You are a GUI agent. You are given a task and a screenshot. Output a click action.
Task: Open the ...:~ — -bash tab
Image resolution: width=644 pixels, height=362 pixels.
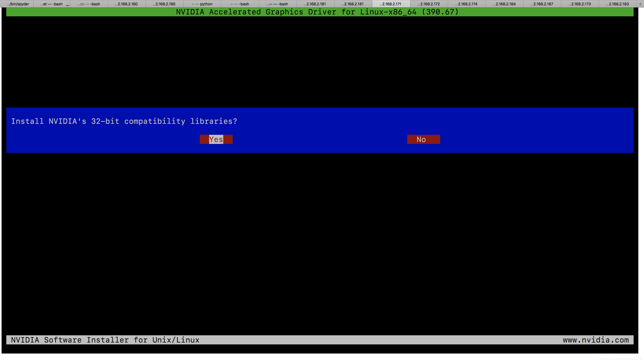[277, 4]
